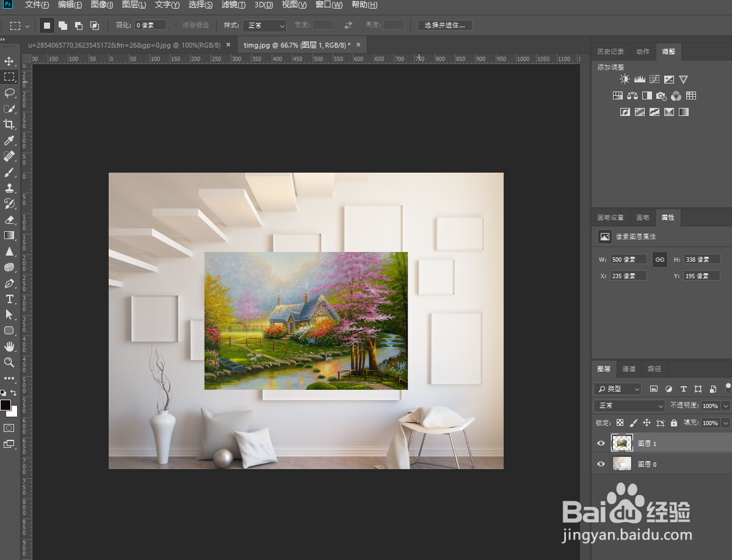Viewport: 732px width, 560px height.
Task: Open the screen mode switcher
Action: [x=9, y=444]
